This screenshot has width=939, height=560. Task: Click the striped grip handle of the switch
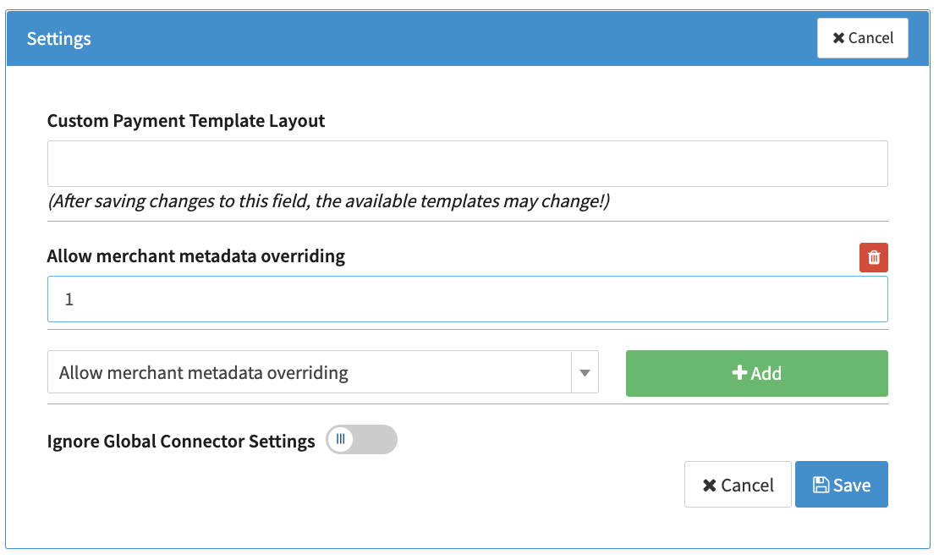(x=341, y=440)
